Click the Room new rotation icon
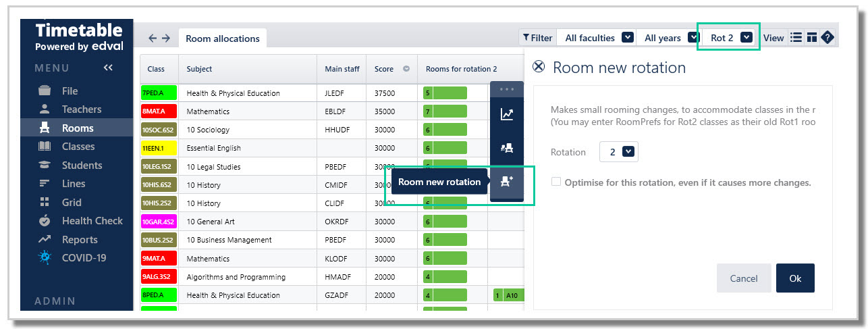 (507, 181)
